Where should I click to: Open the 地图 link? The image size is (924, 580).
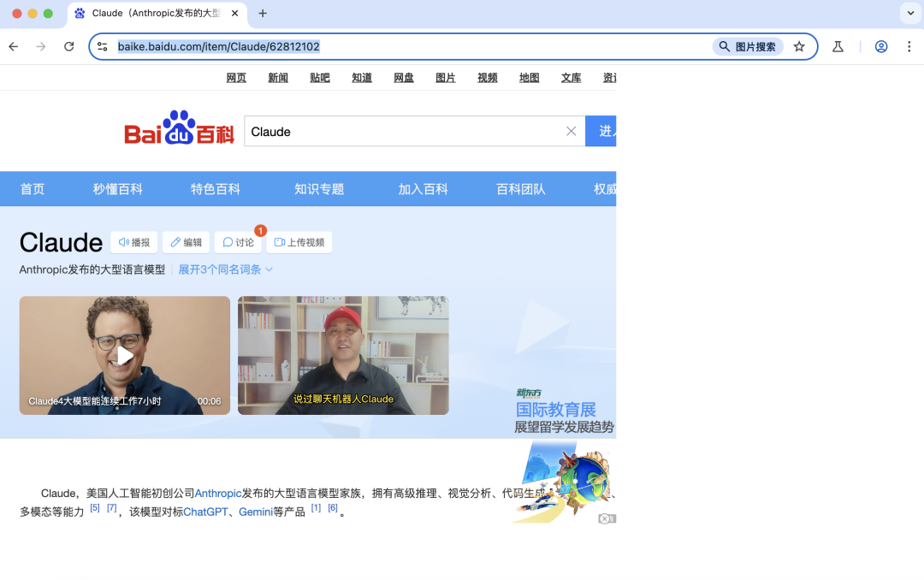[530, 78]
